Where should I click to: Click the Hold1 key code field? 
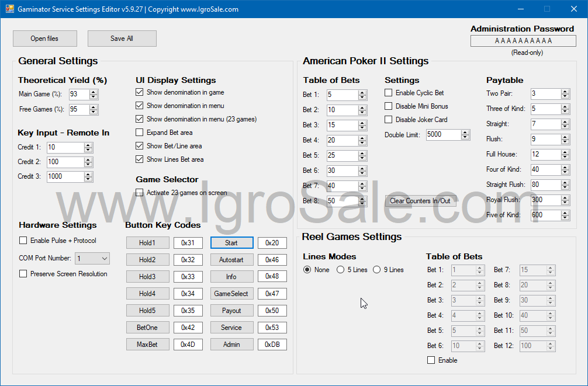click(188, 243)
